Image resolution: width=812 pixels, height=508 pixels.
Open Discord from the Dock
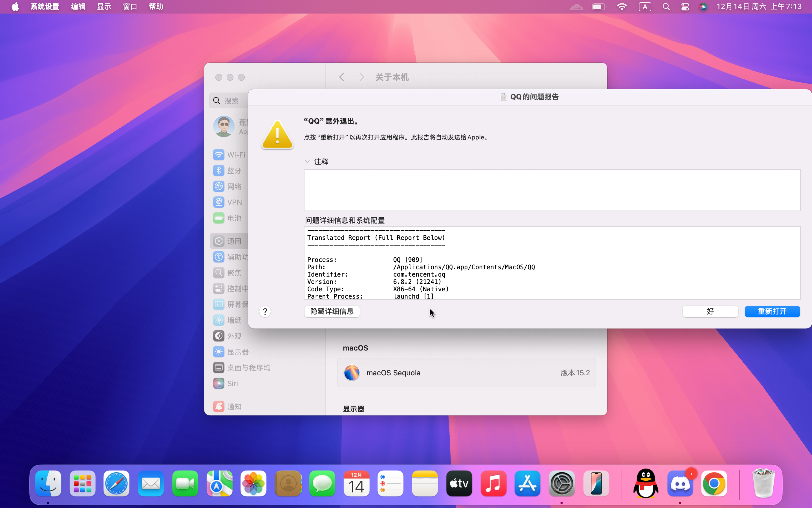680,484
